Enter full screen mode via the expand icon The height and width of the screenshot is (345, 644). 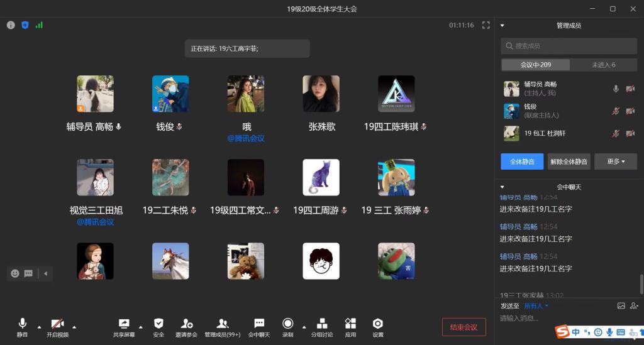pyautogui.click(x=486, y=25)
